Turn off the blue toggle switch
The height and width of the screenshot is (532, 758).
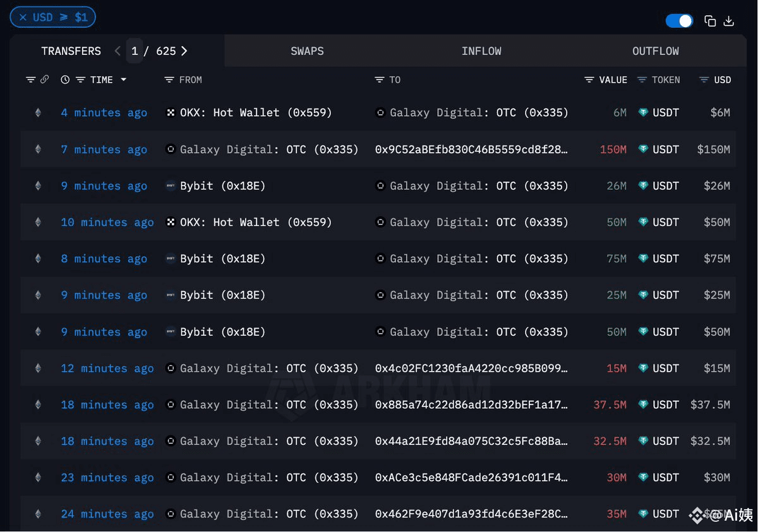click(680, 21)
